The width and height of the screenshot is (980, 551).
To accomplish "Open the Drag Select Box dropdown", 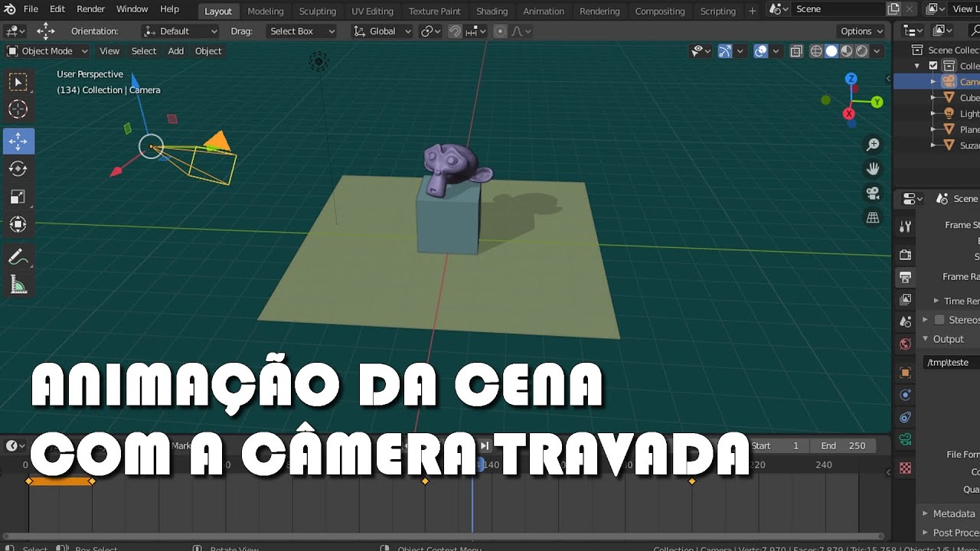I will click(x=302, y=31).
